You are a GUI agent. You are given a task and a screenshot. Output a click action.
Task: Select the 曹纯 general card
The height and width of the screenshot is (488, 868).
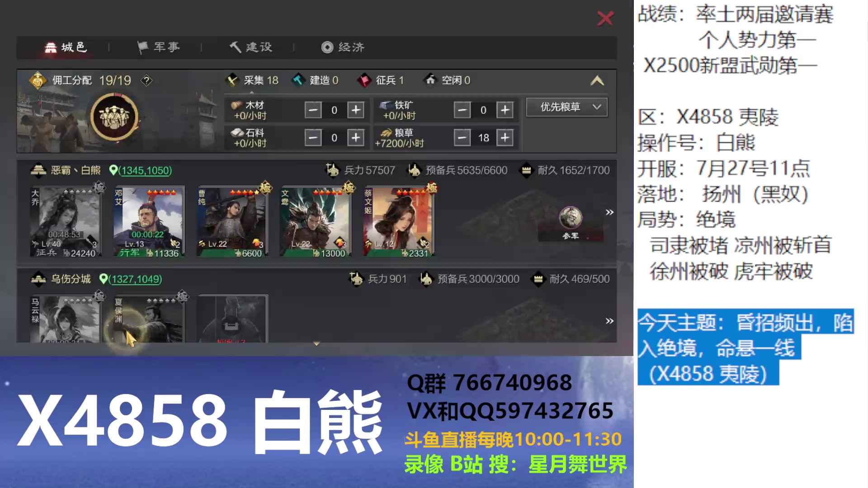232,221
